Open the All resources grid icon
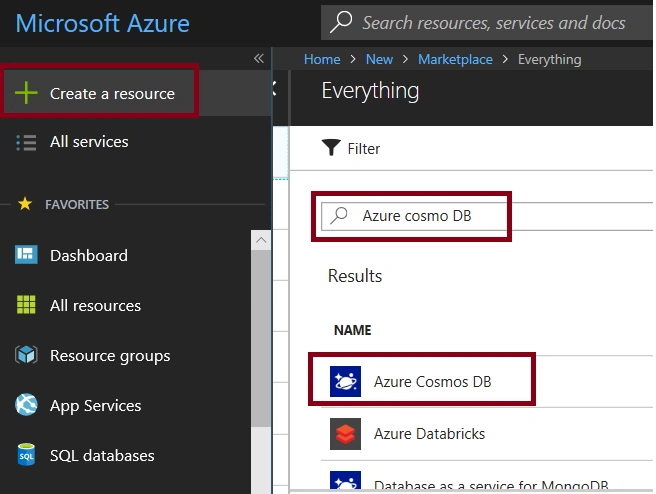Image resolution: width=656 pixels, height=494 pixels. point(26,305)
